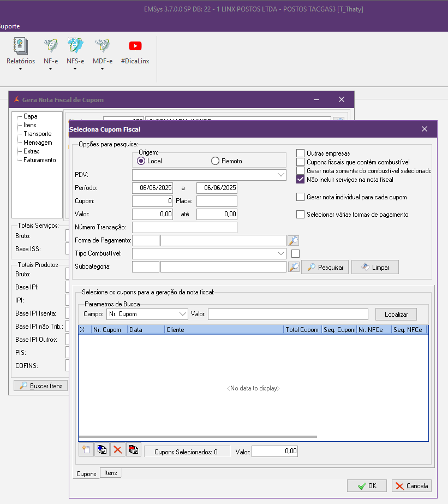Click the MDF-e toolbar icon
Viewport: 448px width, 504px height.
click(102, 46)
